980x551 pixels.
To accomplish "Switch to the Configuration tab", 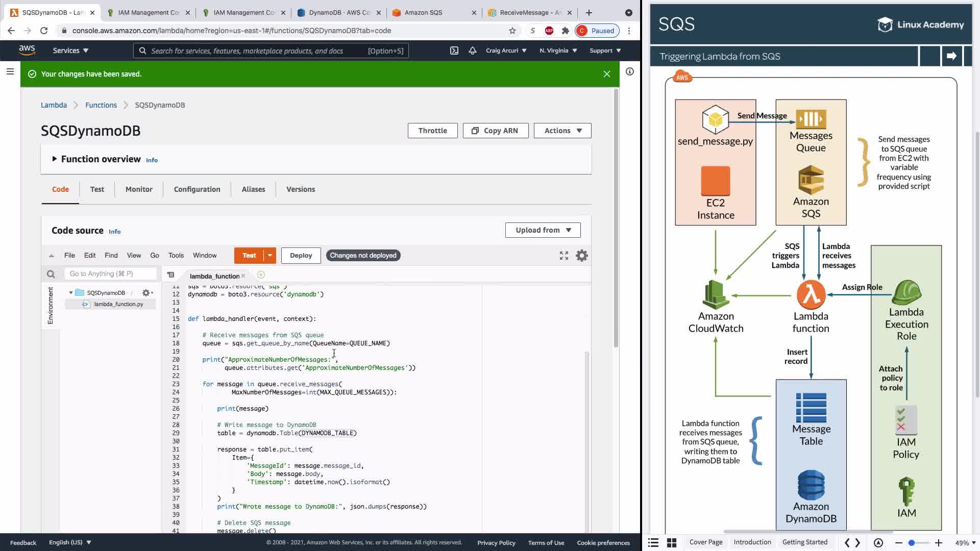I will coord(197,189).
